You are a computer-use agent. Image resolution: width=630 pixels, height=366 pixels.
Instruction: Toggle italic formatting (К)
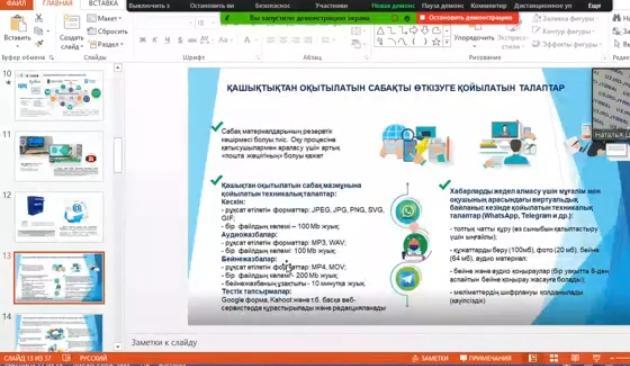(x=155, y=40)
